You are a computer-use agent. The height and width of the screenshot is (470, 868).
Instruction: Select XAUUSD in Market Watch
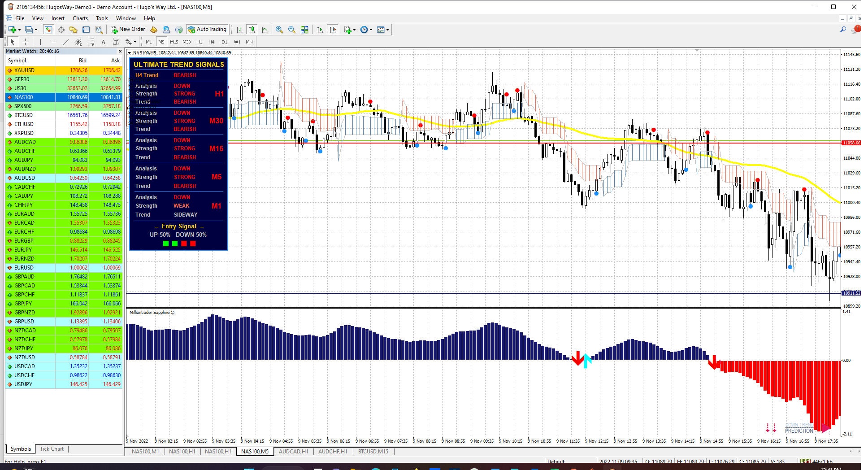click(x=27, y=70)
